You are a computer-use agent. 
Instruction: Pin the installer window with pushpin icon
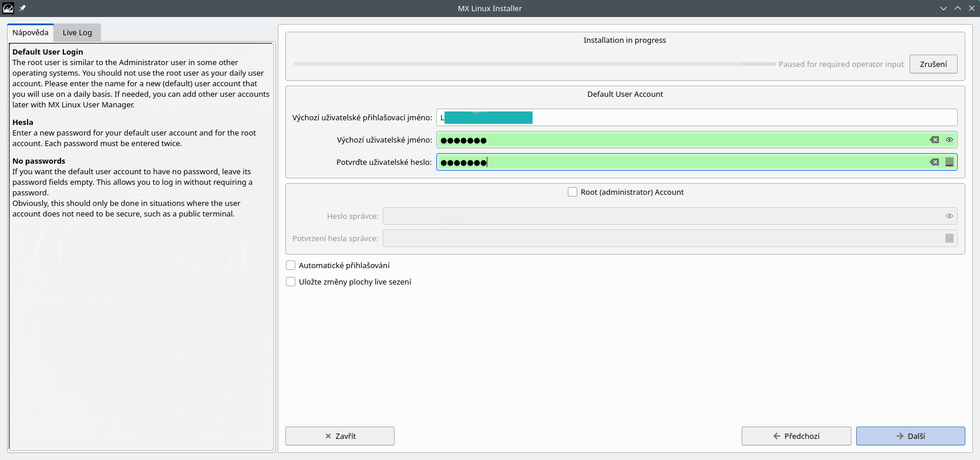pos(23,8)
